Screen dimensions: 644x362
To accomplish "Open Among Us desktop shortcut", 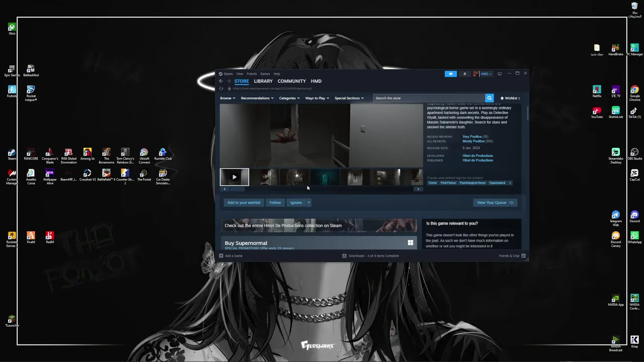I will coord(88,154).
